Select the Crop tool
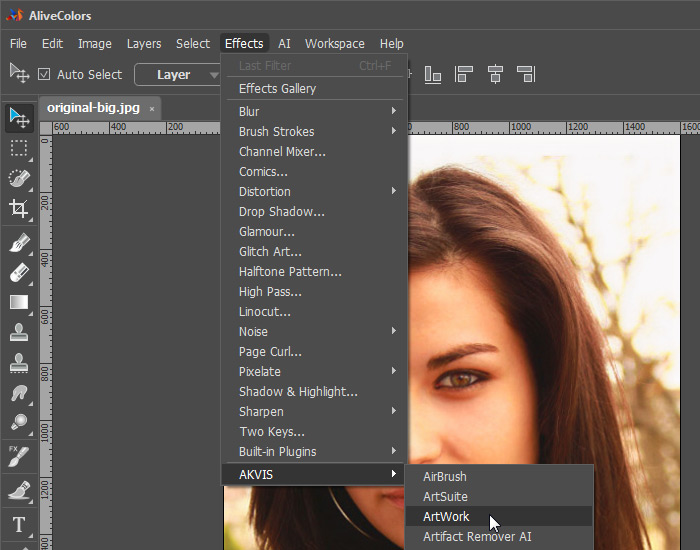700x550 pixels. point(19,209)
